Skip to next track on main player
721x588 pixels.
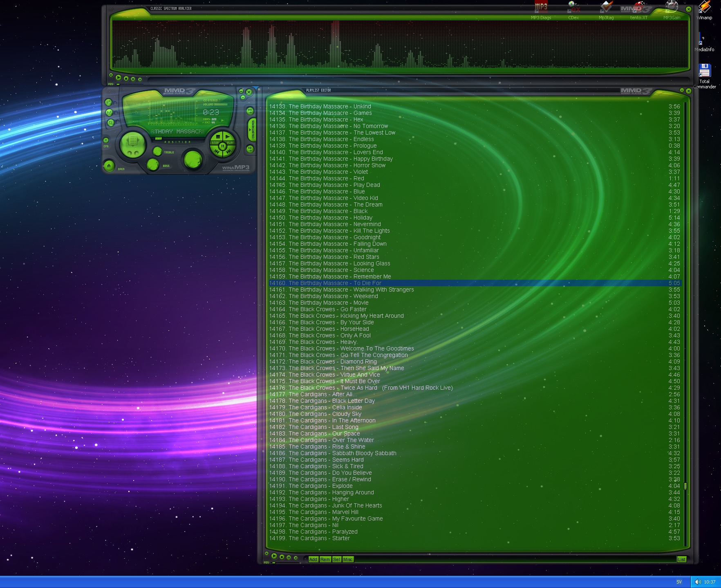(228, 152)
